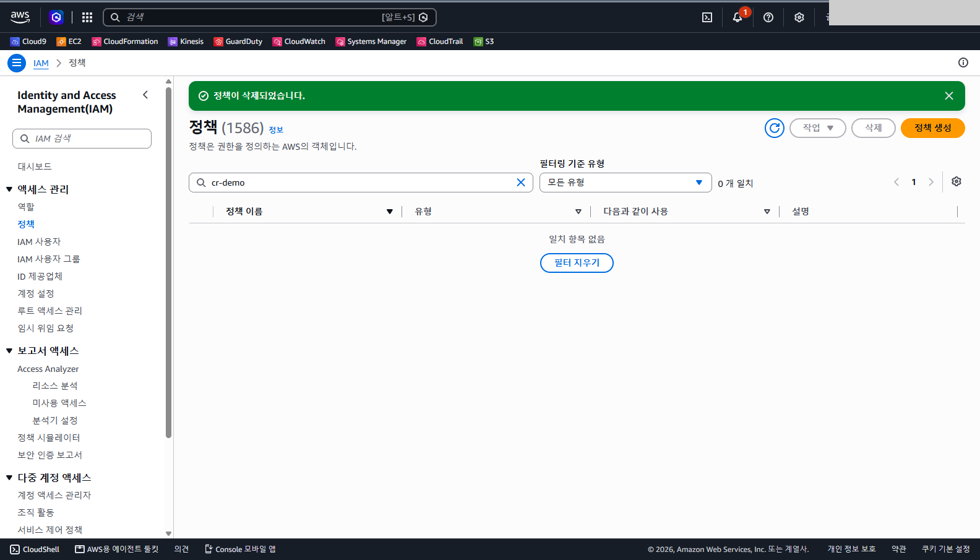Viewport: 980px width, 560px height.
Task: Select 역할 in the sidebar
Action: (26, 207)
